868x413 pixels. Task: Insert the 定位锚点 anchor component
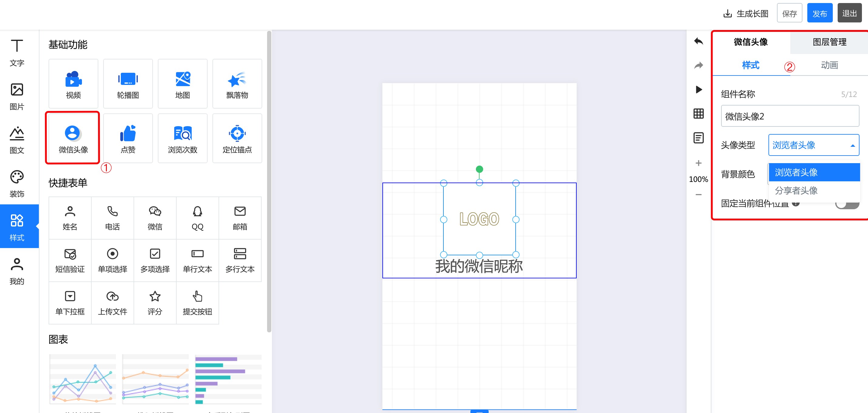coord(237,138)
